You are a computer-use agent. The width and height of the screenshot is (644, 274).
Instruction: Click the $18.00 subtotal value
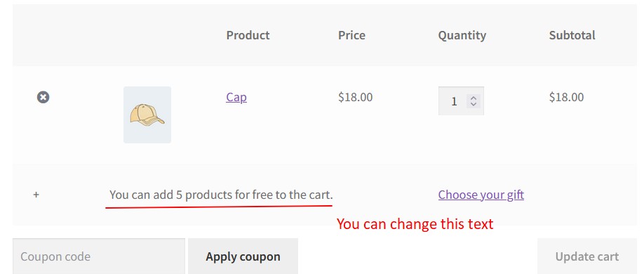point(566,97)
